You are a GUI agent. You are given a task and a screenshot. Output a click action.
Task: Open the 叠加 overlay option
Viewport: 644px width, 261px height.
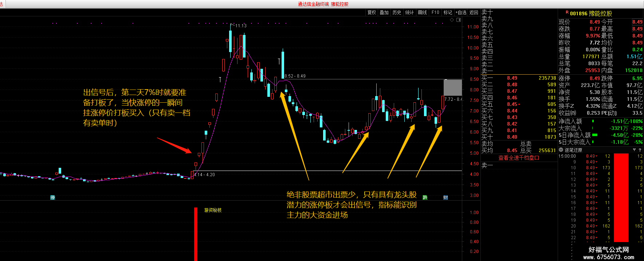point(384,12)
